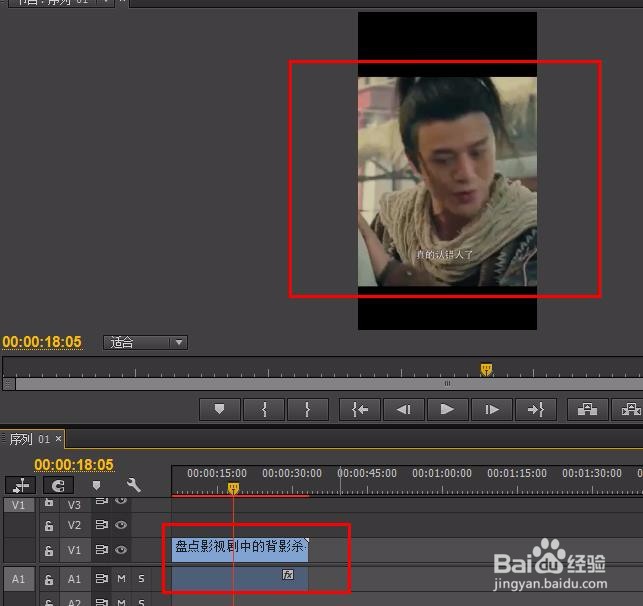Step back one frame
The width and height of the screenshot is (643, 606).
pos(404,409)
